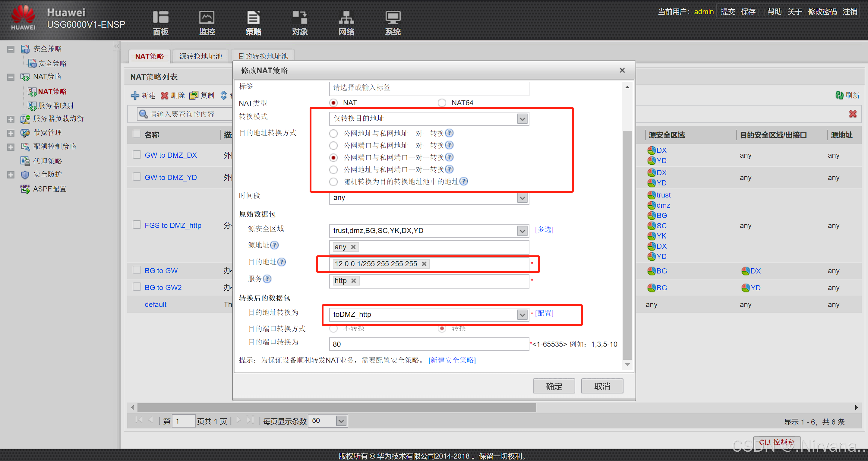Screen dimensions: 868x461
Task: Open the 服务 help icon
Action: pyautogui.click(x=267, y=279)
